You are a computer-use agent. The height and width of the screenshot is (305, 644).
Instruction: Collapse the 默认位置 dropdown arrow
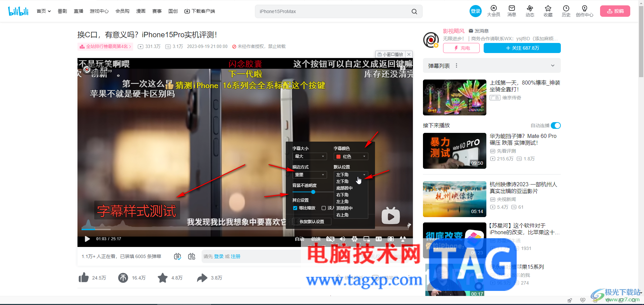coord(364,175)
